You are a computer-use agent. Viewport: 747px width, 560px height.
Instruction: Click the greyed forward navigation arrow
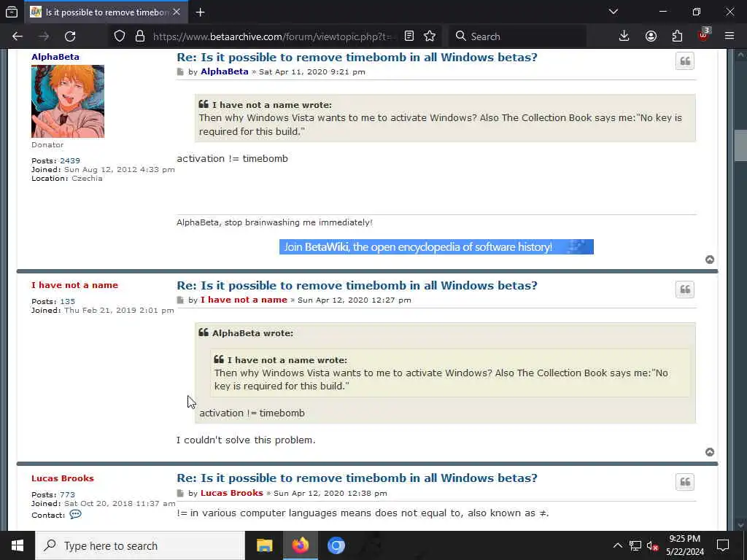coord(44,36)
